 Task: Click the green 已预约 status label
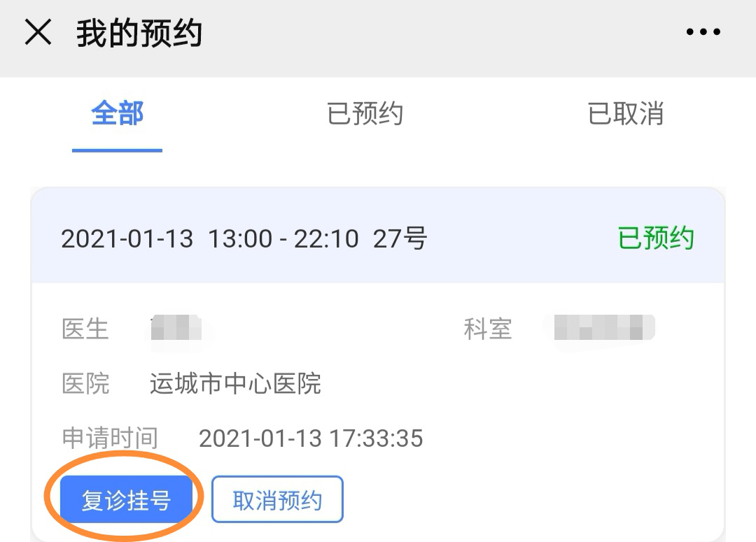point(655,238)
